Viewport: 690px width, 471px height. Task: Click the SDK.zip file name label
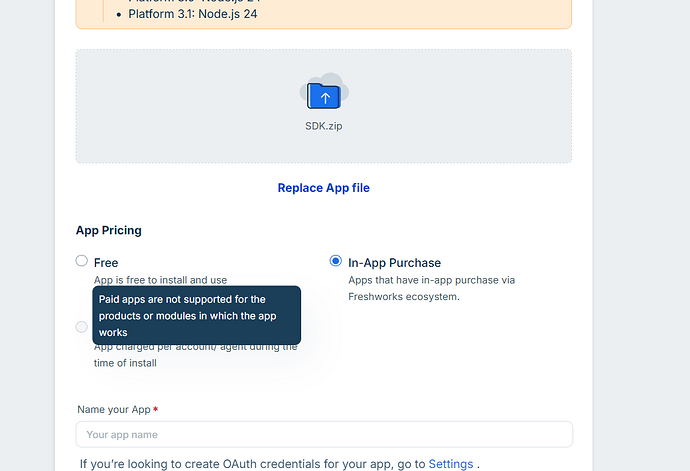[324, 126]
